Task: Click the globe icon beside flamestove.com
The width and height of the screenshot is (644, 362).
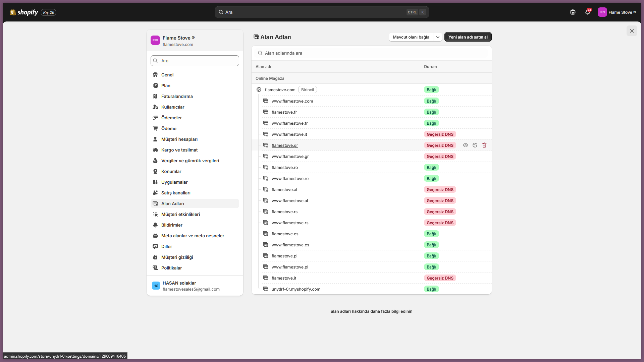Action: 259,89
